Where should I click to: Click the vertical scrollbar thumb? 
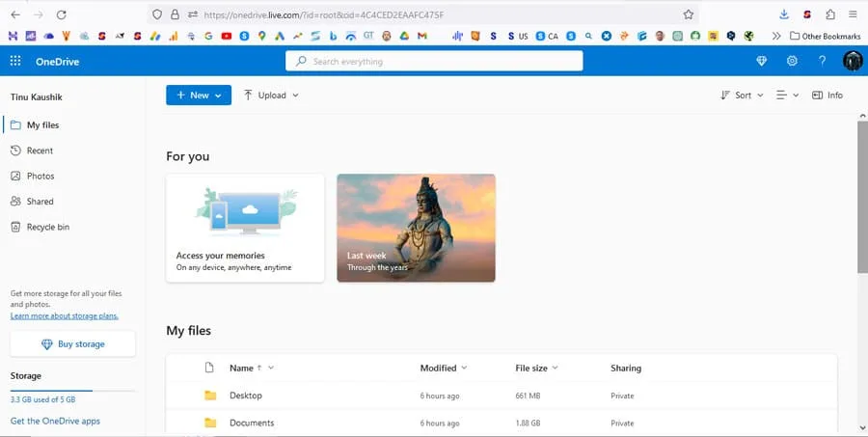862,197
